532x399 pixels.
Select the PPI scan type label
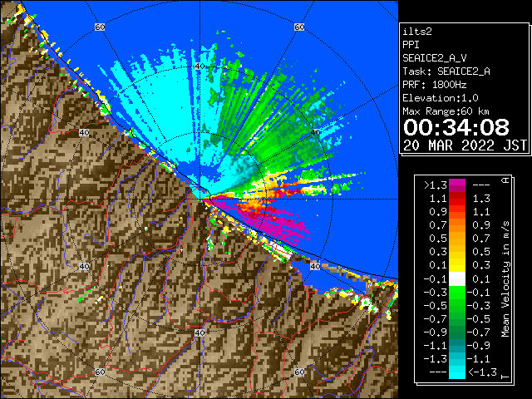411,45
